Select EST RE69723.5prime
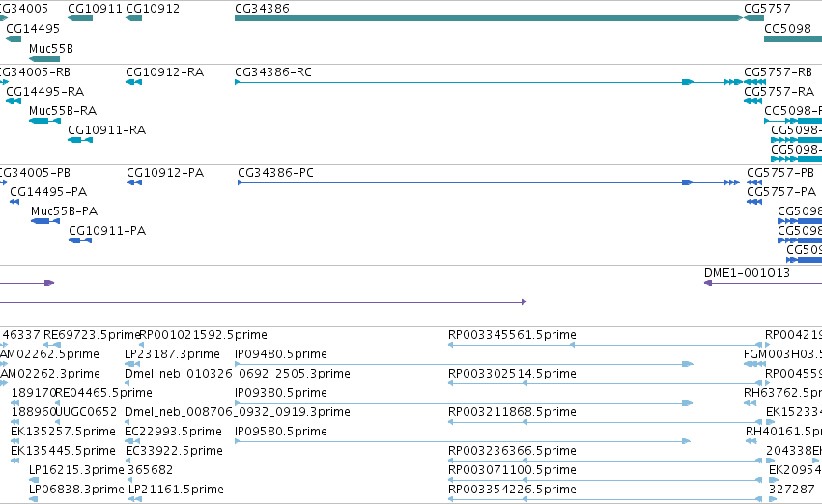 coord(92,335)
